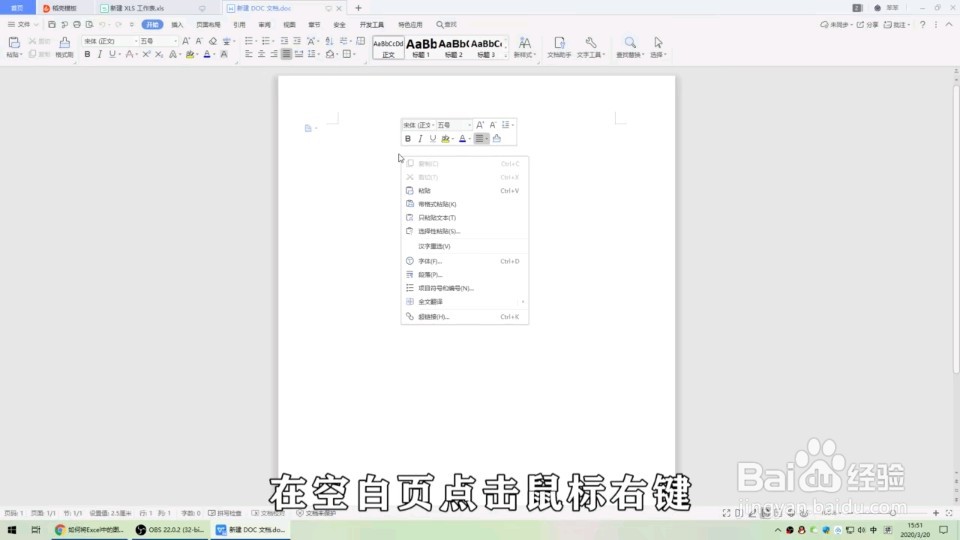960x540 pixels.
Task: Apply the 标题 1 heading style
Action: [421, 48]
